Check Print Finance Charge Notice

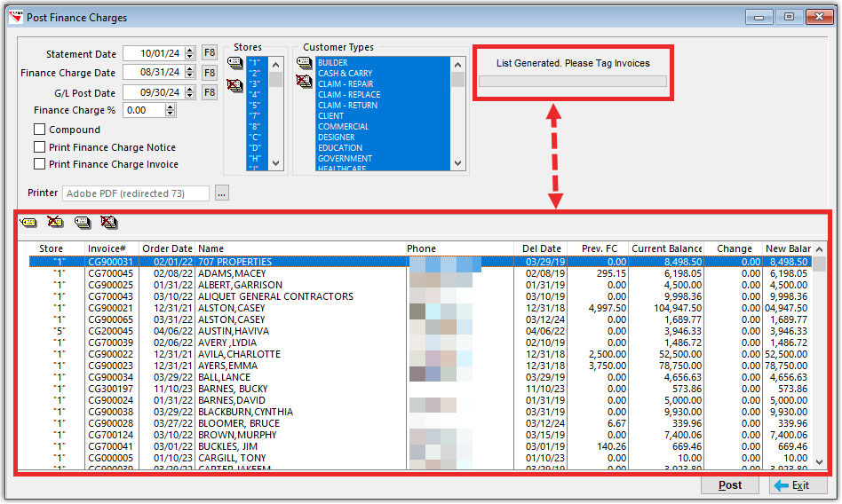click(39, 147)
